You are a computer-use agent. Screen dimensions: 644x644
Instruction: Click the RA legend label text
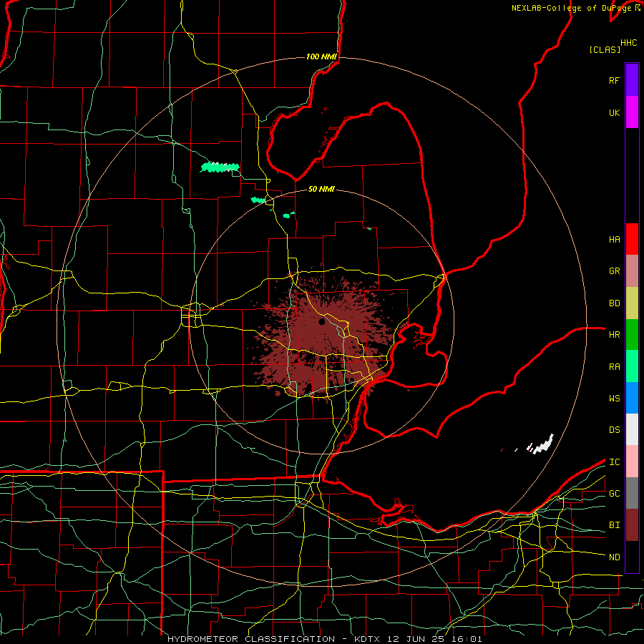click(614, 367)
